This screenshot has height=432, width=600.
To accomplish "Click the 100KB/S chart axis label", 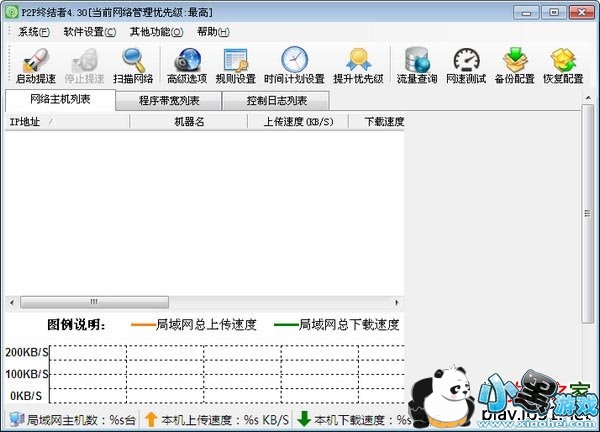I will 27,374.
